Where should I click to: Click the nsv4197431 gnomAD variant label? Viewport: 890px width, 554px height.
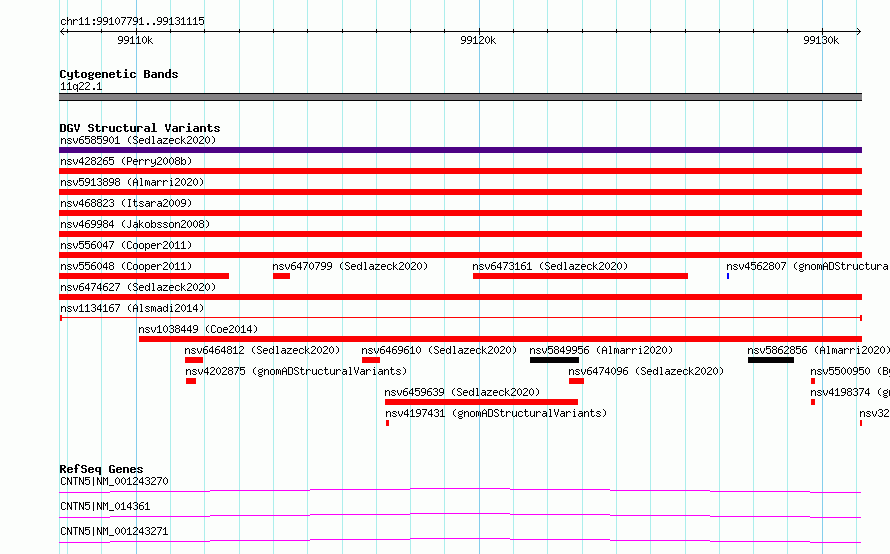click(x=496, y=413)
